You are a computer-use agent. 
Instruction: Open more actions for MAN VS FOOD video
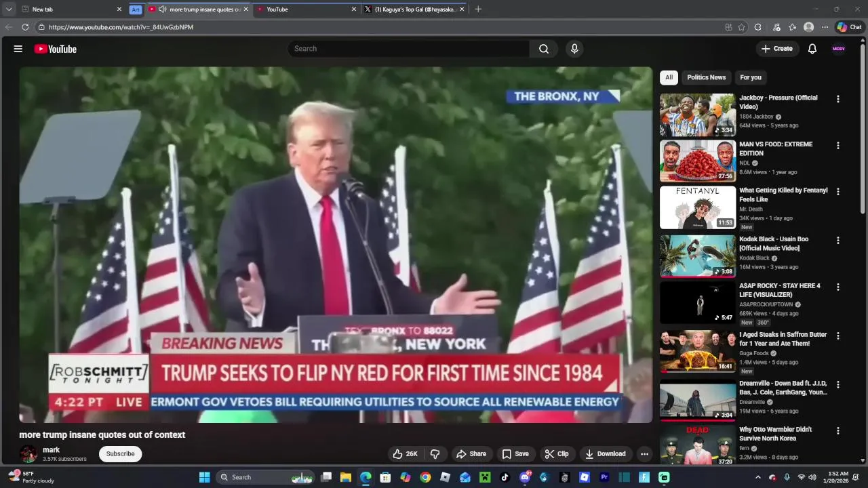pyautogui.click(x=838, y=146)
